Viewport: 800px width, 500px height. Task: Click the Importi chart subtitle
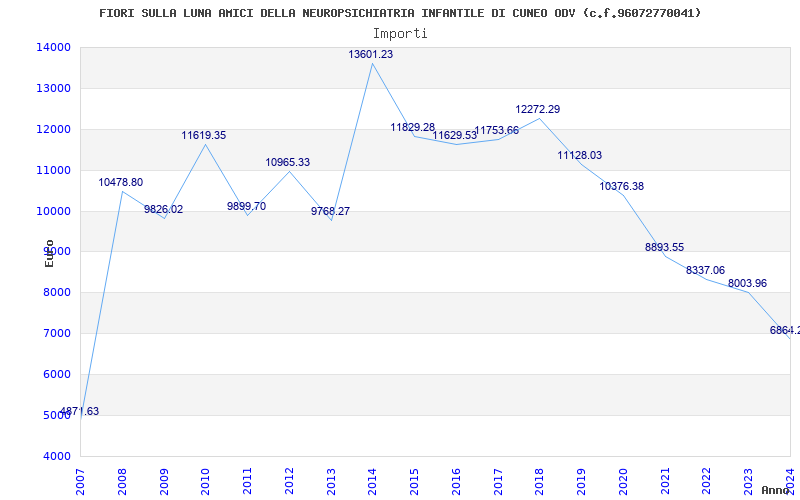pos(400,34)
